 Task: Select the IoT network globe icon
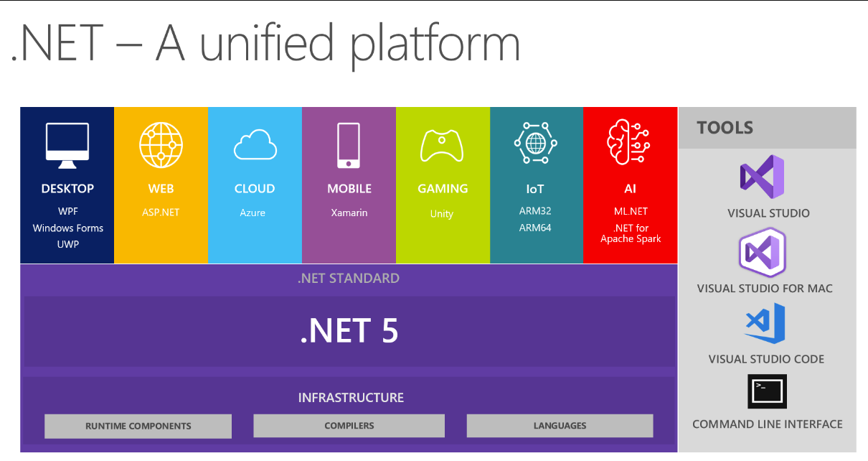pos(536,142)
